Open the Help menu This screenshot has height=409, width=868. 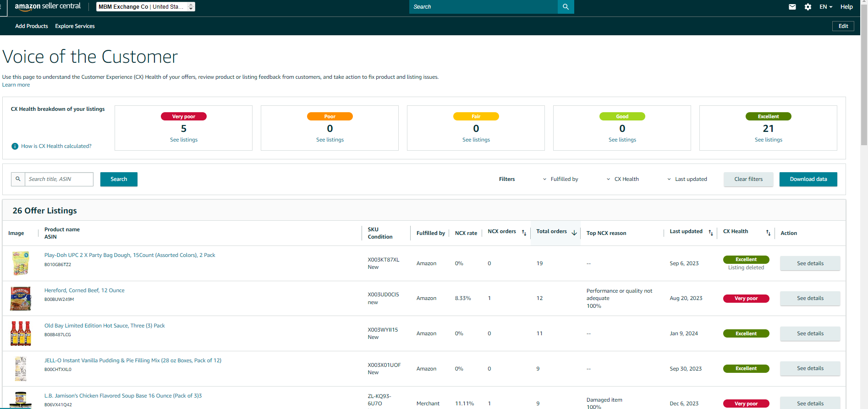[x=846, y=7]
